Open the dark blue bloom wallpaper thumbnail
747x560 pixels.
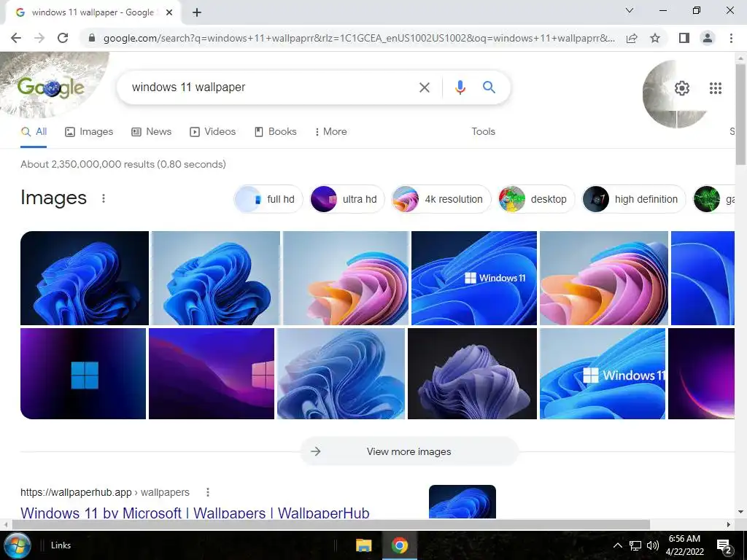[85, 278]
